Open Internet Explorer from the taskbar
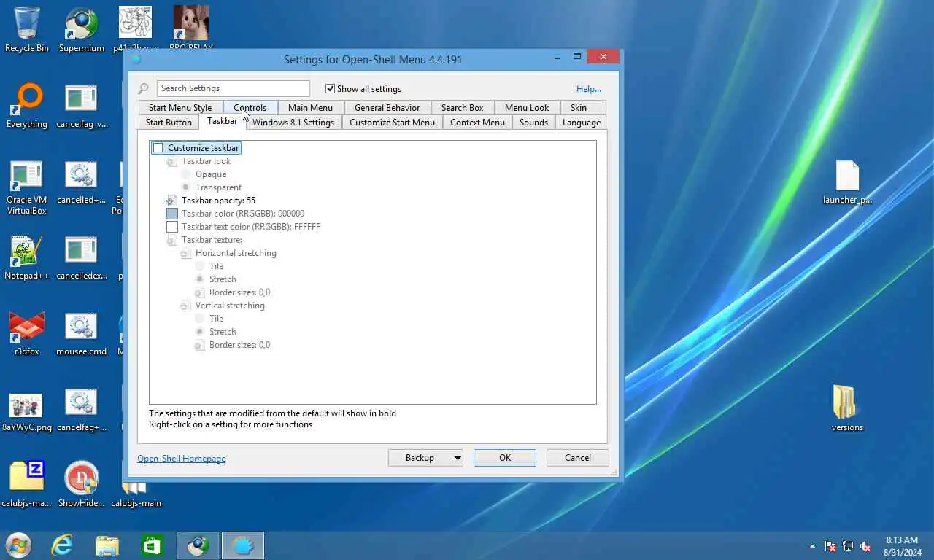934x560 pixels. point(62,545)
